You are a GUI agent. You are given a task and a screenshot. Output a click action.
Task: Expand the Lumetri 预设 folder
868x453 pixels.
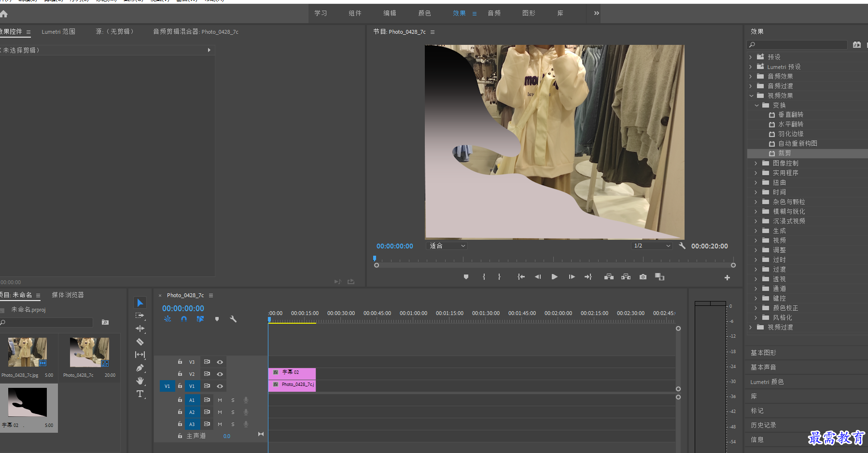pos(751,67)
